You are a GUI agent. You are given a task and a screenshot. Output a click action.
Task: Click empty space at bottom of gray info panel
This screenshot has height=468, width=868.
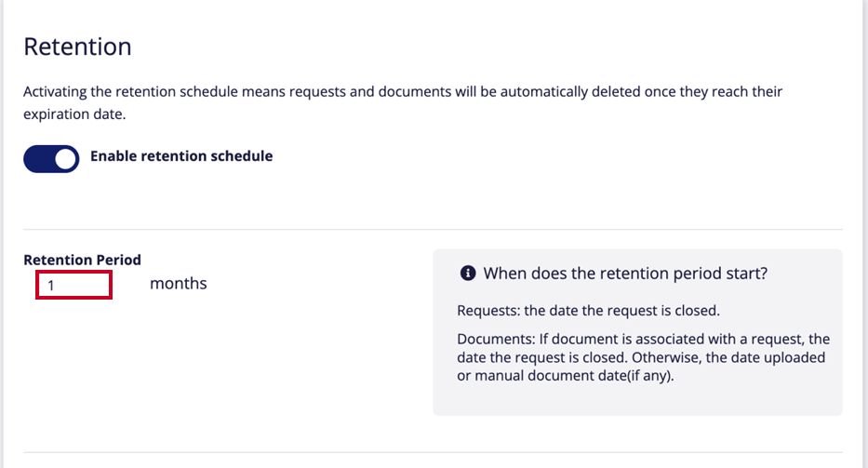tap(637, 401)
